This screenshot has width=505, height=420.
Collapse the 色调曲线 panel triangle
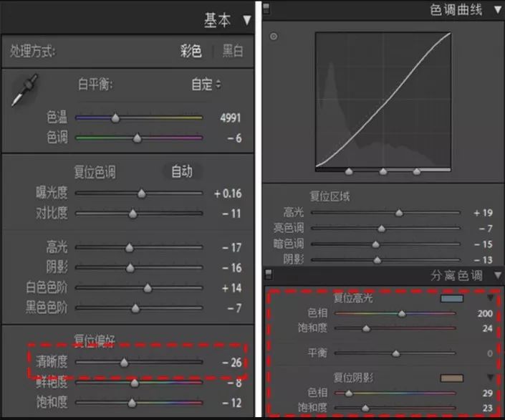click(498, 9)
